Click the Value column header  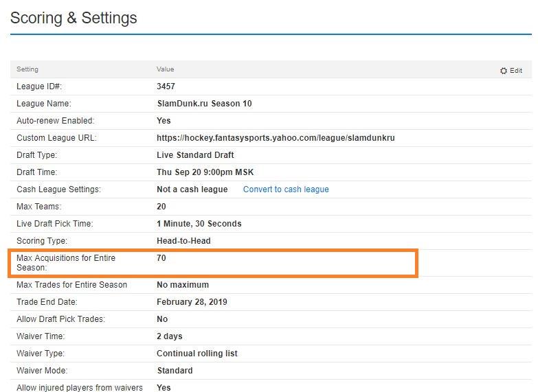tap(166, 69)
